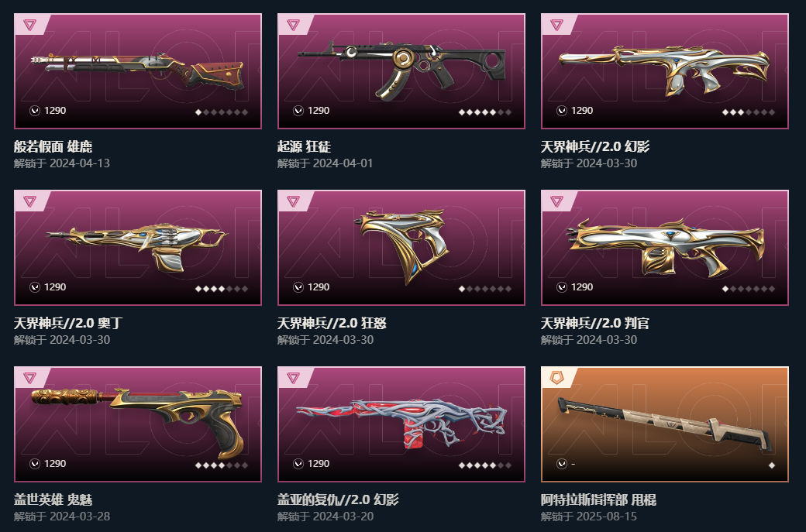Screen dimensions: 806x532
Task: Open the 般若假面 雄鹿 shotgun skin thumbnail
Action: coord(138,71)
